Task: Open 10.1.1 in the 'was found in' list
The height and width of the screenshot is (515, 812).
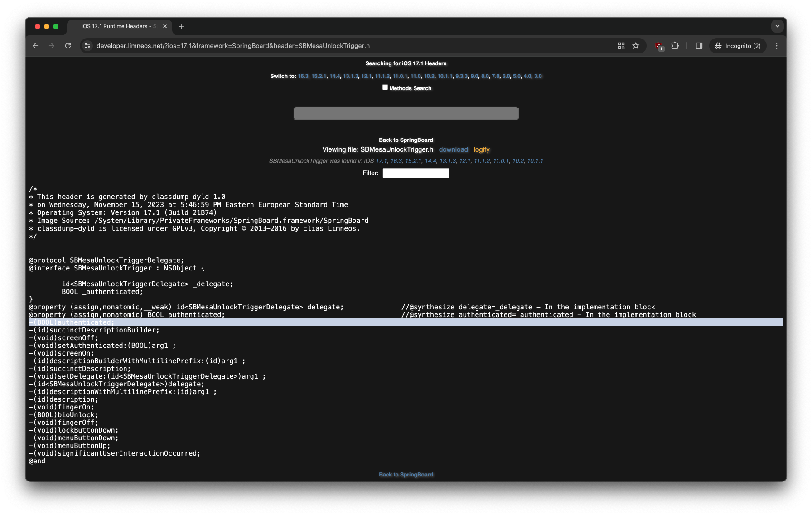Action: click(535, 161)
